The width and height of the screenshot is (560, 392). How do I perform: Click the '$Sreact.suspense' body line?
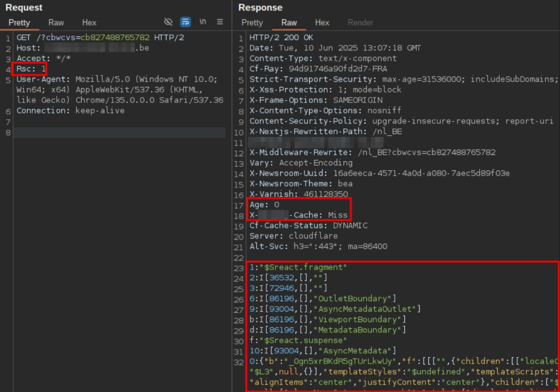pyautogui.click(x=298, y=341)
